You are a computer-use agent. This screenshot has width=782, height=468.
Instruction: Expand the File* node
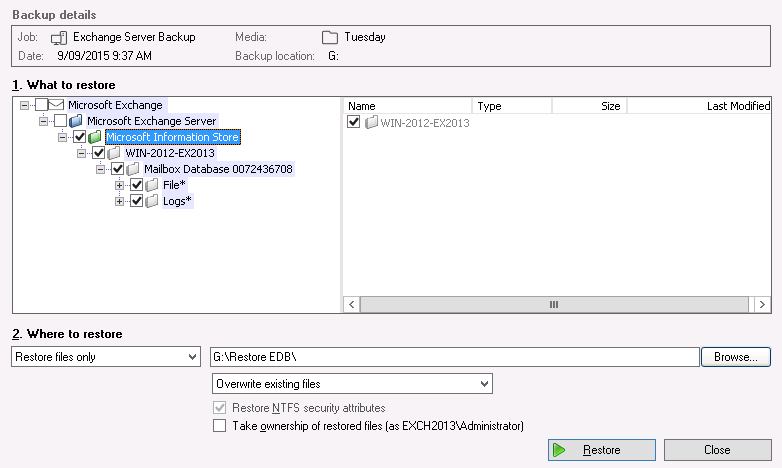click(119, 185)
